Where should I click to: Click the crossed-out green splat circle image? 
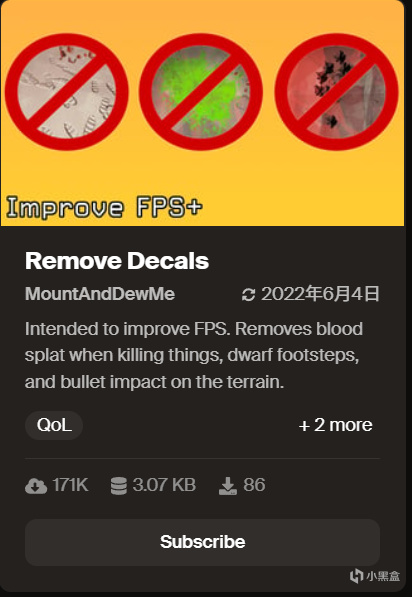point(201,92)
